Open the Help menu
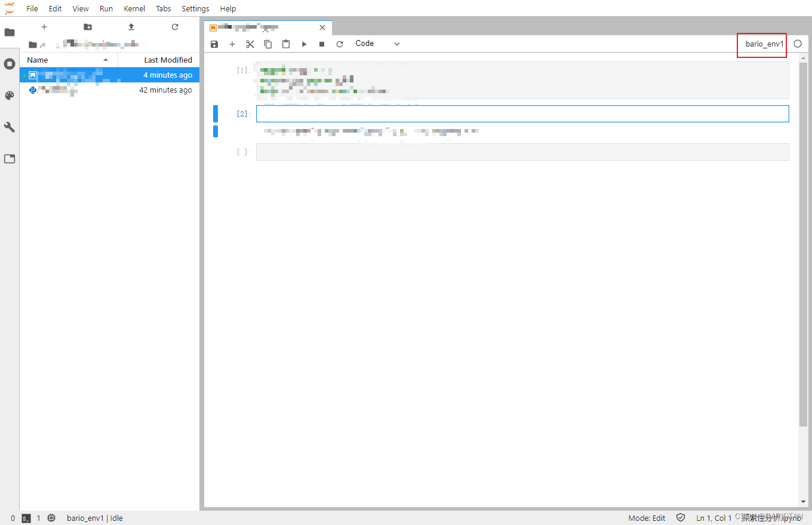 [x=228, y=8]
